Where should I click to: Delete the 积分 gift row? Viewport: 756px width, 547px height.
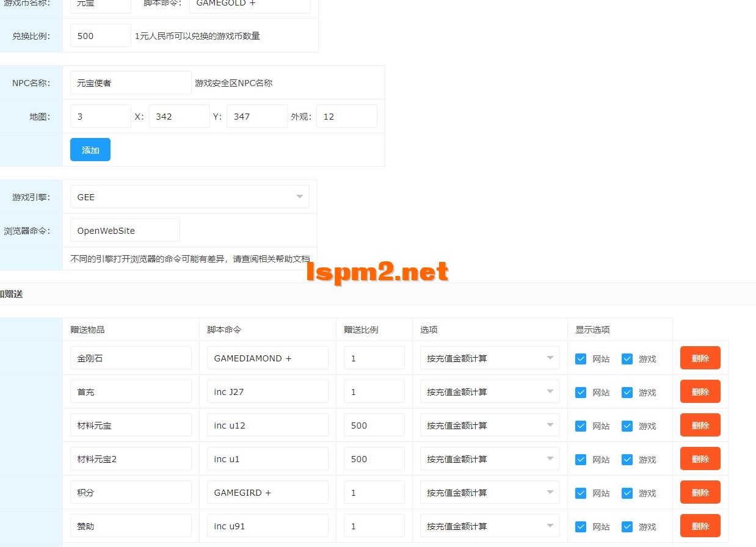700,492
